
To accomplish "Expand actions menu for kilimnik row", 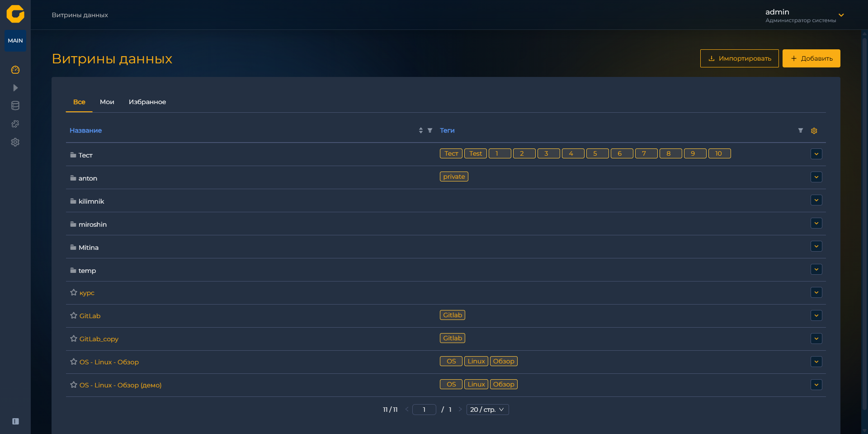I will (x=816, y=200).
